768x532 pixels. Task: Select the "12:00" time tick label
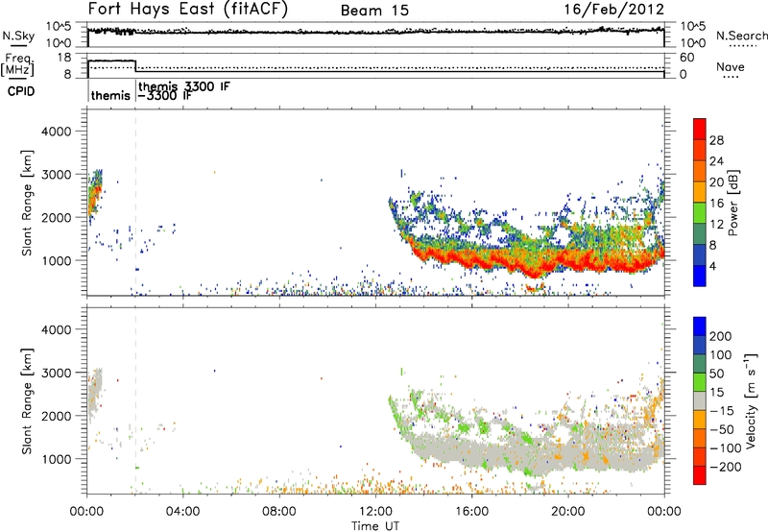(x=375, y=512)
